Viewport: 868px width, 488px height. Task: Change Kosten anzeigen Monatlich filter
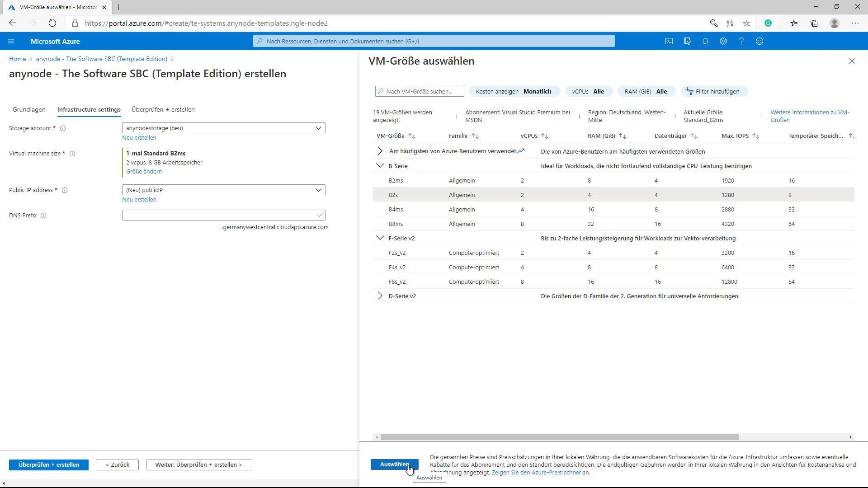(514, 92)
